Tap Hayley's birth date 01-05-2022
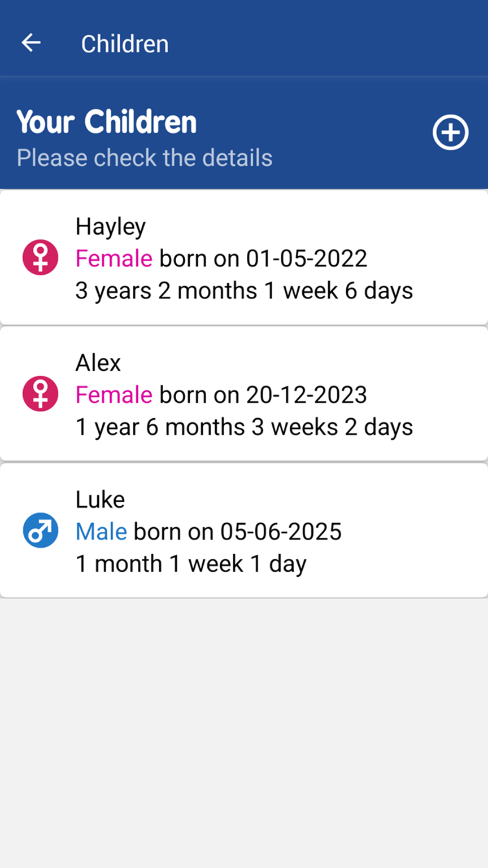 click(x=306, y=258)
